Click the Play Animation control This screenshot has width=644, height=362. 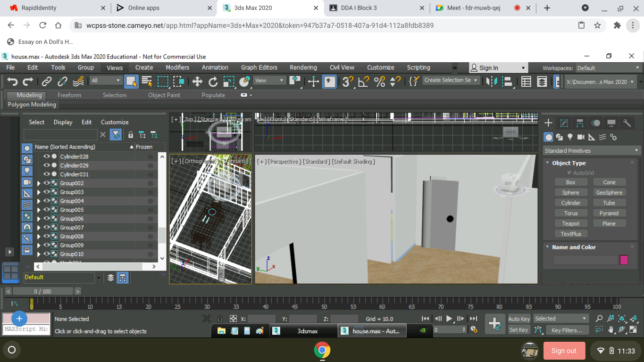[449, 318]
